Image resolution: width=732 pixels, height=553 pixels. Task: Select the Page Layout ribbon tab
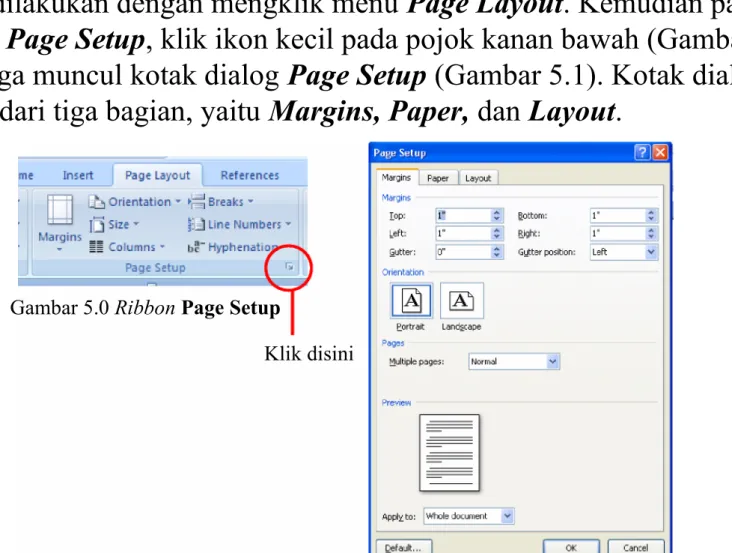pos(158,175)
